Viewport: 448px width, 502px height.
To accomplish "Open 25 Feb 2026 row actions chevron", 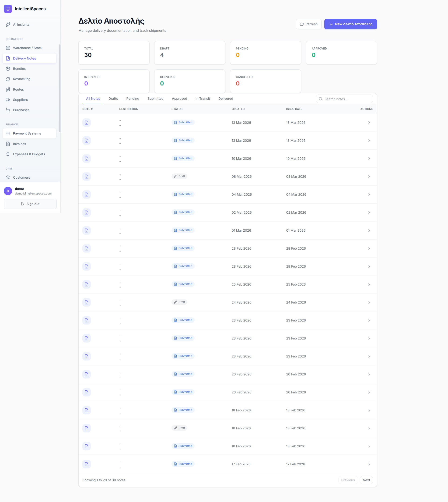I will (369, 284).
